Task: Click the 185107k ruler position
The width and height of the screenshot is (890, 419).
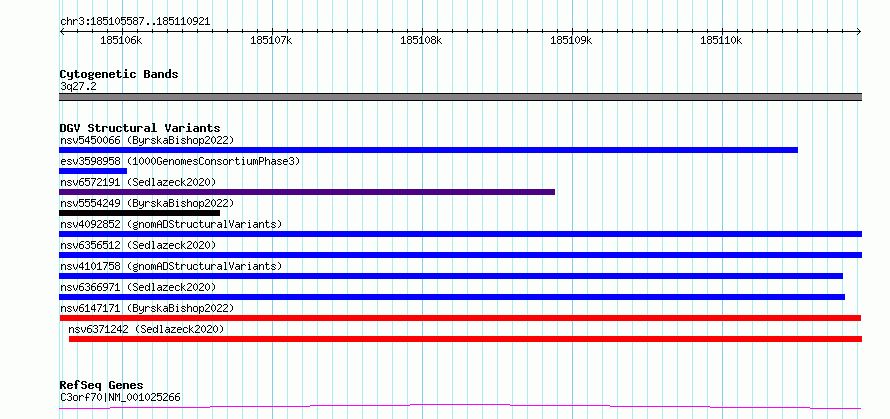Action: pos(271,40)
